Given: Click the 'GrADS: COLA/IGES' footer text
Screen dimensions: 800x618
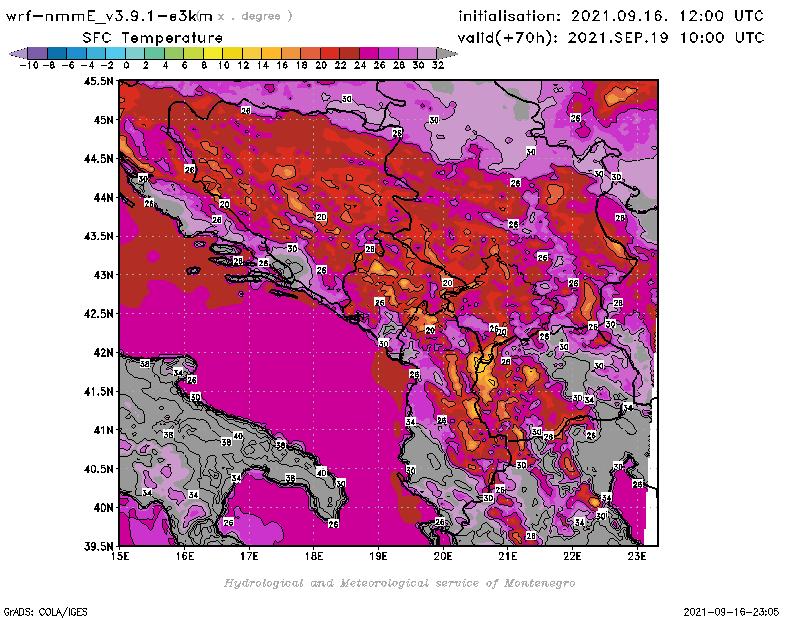Looking at the screenshot, I should point(45,612).
